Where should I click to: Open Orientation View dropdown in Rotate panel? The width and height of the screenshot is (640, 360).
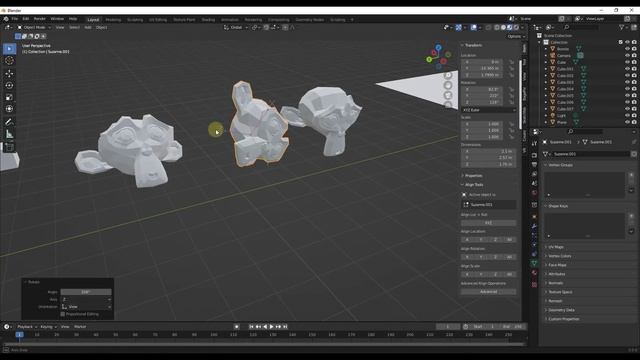click(86, 307)
